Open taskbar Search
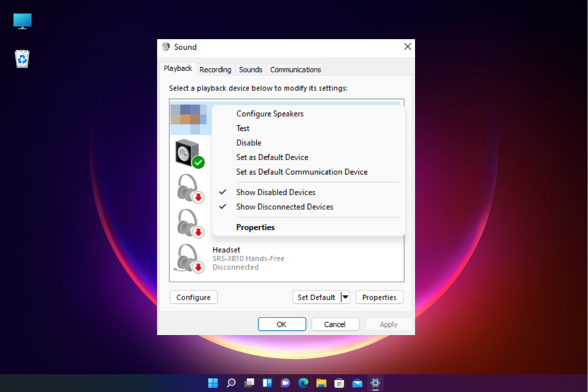 [231, 383]
